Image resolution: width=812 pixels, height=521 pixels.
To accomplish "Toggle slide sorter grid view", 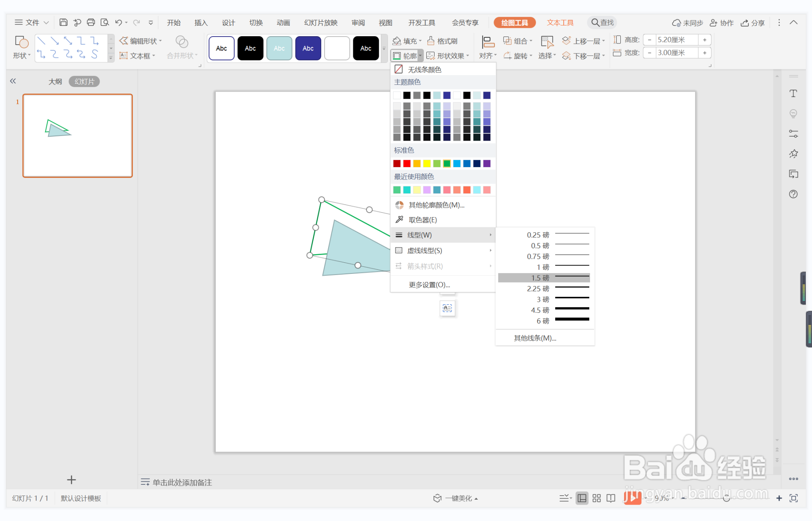I will [597, 498].
